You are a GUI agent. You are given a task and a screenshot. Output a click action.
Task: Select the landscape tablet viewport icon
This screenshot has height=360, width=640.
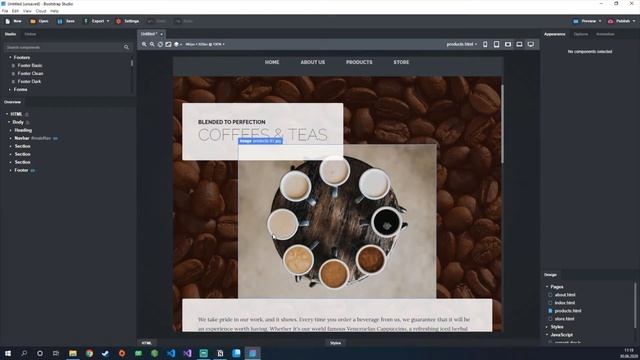pyautogui.click(x=508, y=44)
